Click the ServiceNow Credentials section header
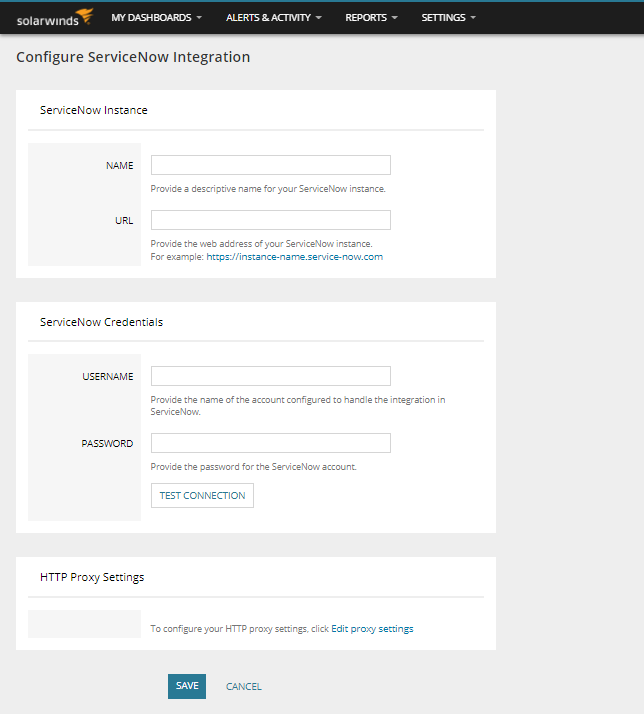This screenshot has height=714, width=644. tap(101, 322)
